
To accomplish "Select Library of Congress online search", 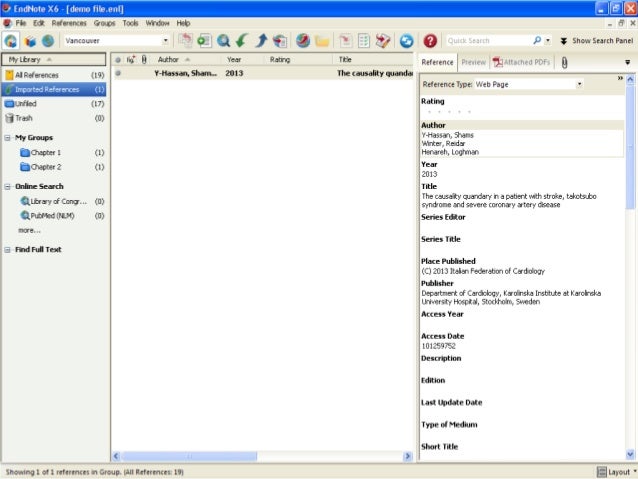I will coord(61,201).
